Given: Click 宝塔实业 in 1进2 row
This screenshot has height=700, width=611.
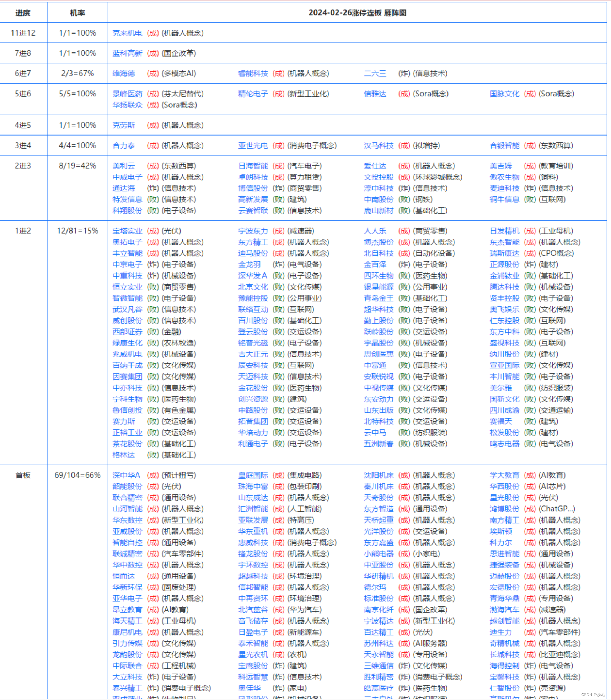Looking at the screenshot, I should click(127, 231).
